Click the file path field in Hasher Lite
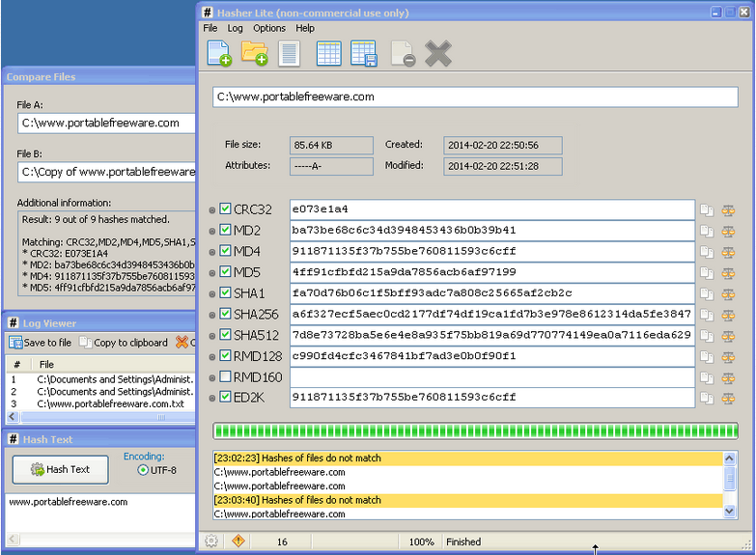This screenshot has width=756, height=555. click(x=475, y=97)
